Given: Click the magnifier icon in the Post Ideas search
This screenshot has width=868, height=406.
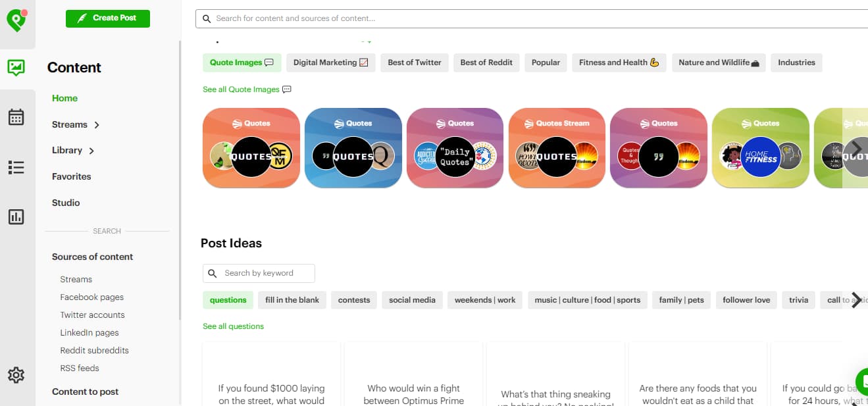Looking at the screenshot, I should coord(212,273).
